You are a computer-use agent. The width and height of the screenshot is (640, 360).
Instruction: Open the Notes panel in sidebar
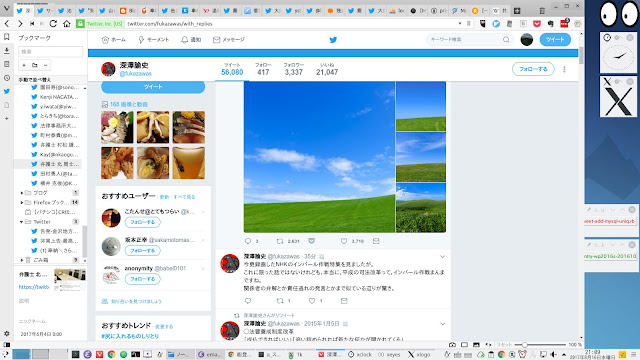pos(7,64)
